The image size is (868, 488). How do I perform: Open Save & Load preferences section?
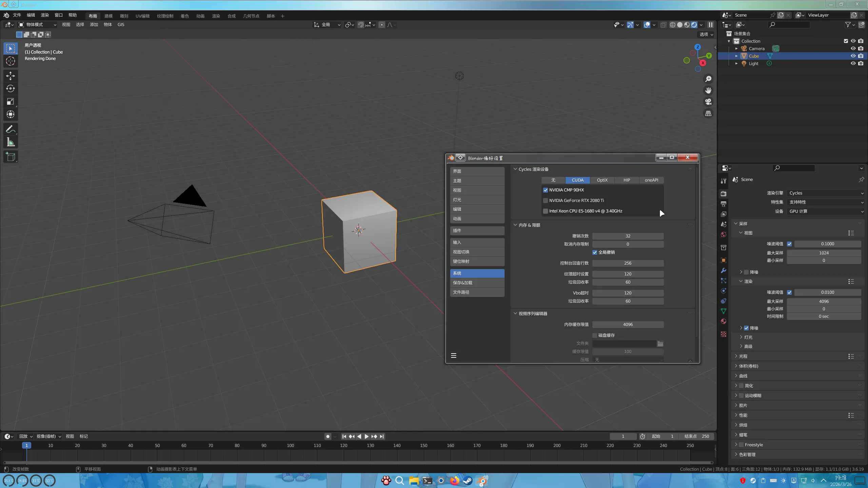(477, 283)
